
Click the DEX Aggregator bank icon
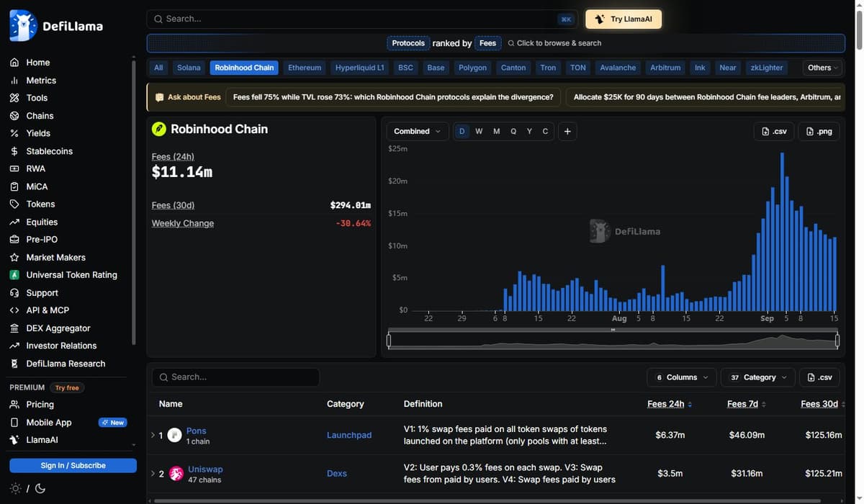[x=14, y=328]
